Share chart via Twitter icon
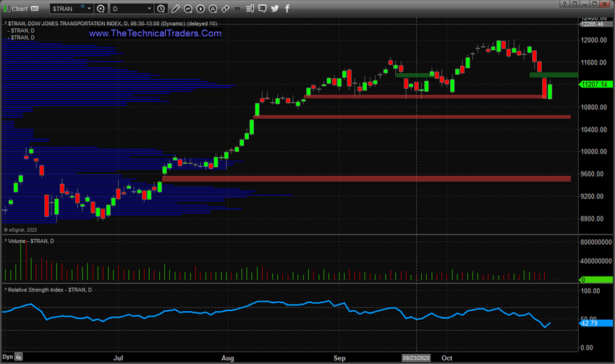The height and width of the screenshot is (364, 615). click(275, 9)
